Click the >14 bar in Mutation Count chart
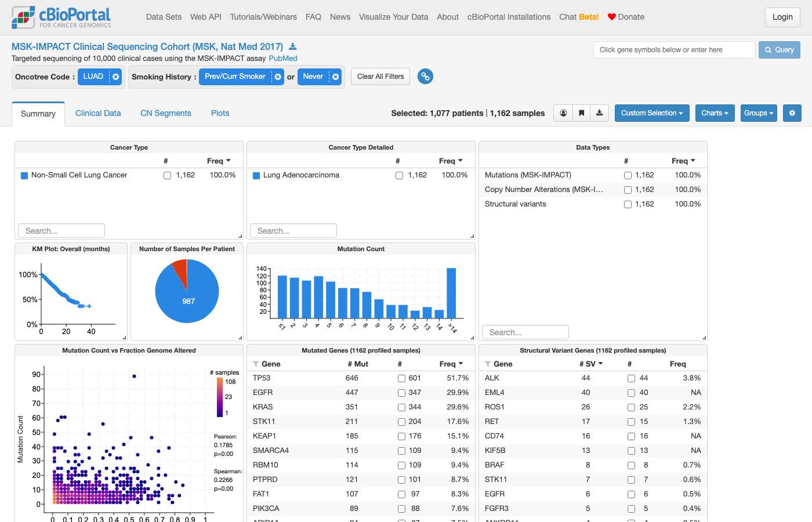 coord(451,292)
